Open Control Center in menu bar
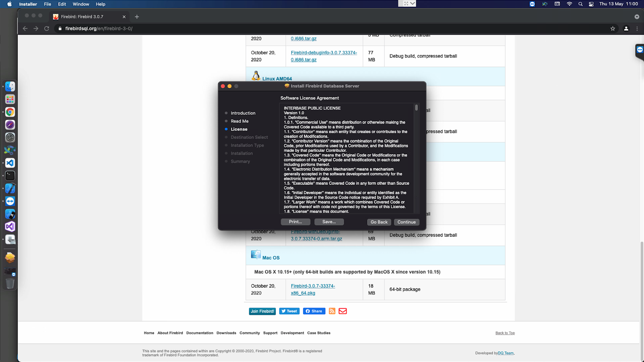The width and height of the screenshot is (644, 362). pos(591,4)
